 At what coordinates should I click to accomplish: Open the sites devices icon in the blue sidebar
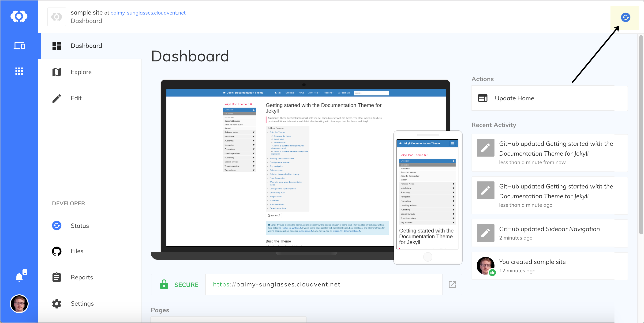pos(19,45)
